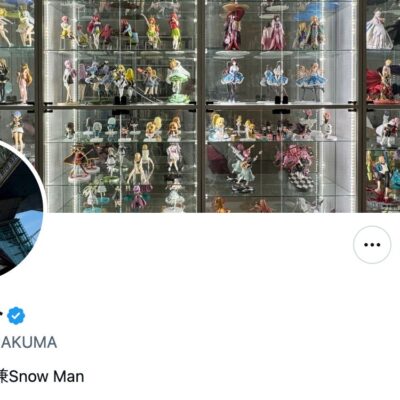Click the green ruffled dress figure
Image resolution: width=400 pixels, height=400 pixels.
(x=179, y=82)
